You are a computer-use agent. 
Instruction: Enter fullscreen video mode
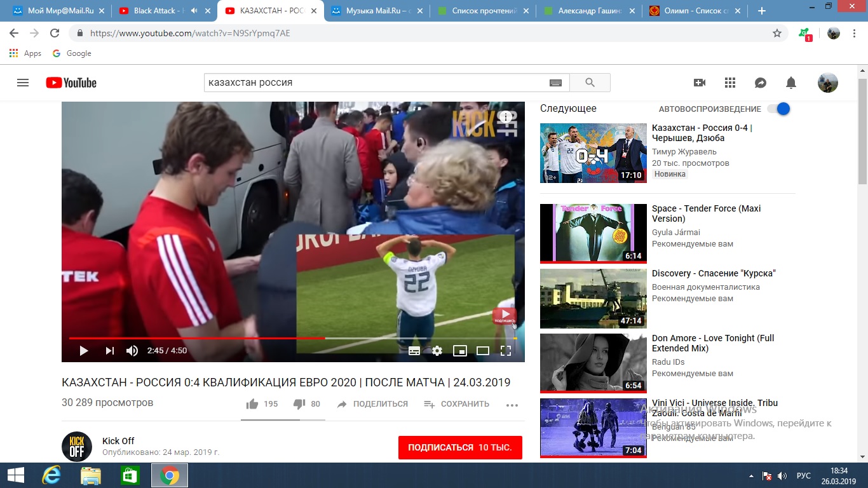(506, 351)
